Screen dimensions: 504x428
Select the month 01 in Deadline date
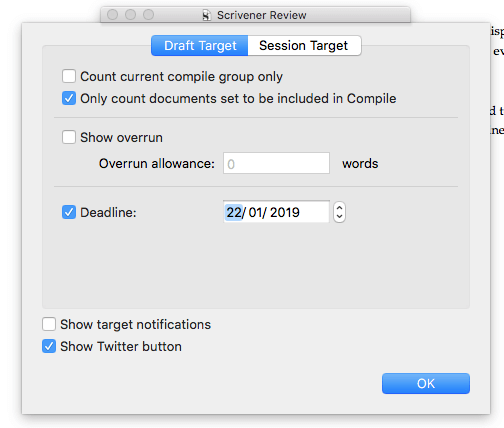255,212
